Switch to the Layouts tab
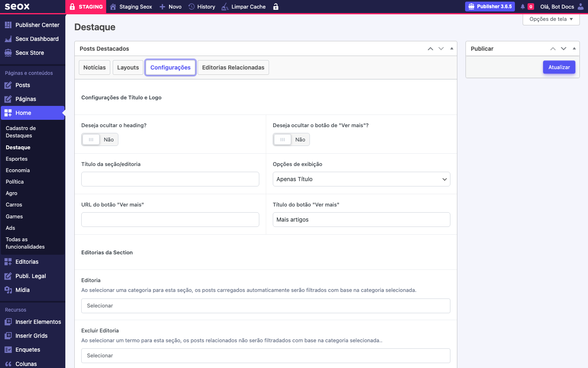This screenshot has height=368, width=588. click(128, 67)
